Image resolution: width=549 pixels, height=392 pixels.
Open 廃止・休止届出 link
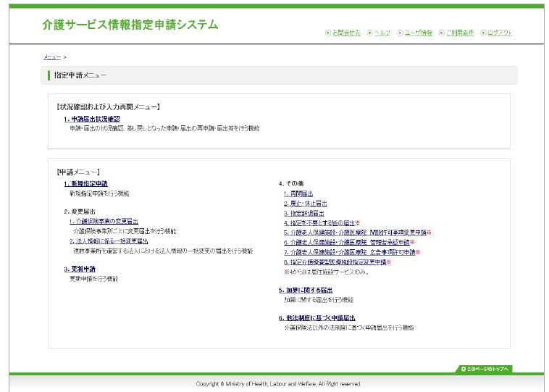pos(305,204)
